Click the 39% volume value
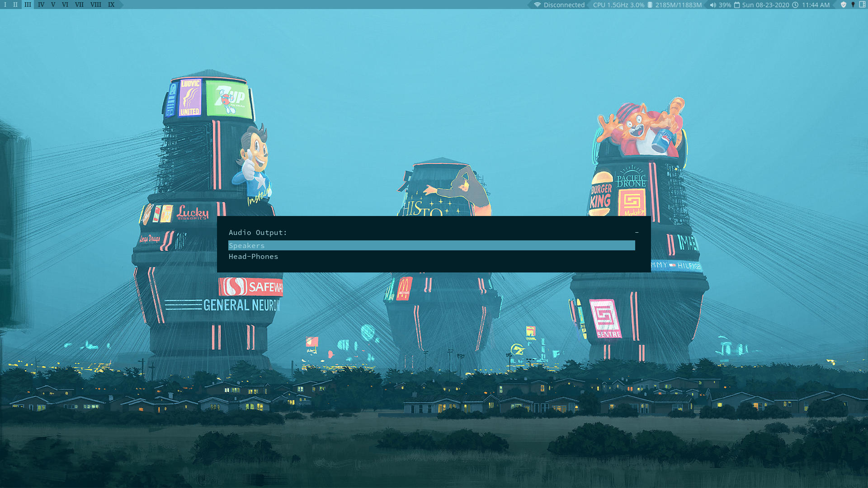868x488 pixels. point(725,5)
